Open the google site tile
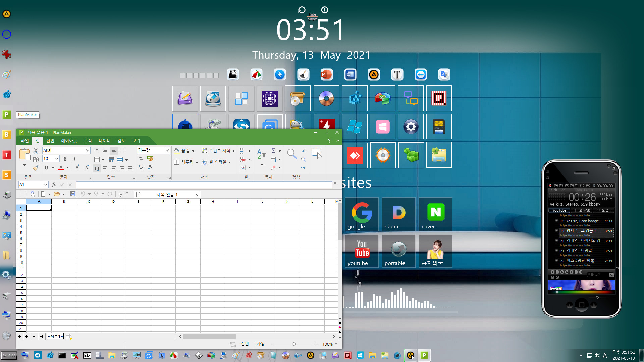The image size is (644, 362). click(362, 214)
